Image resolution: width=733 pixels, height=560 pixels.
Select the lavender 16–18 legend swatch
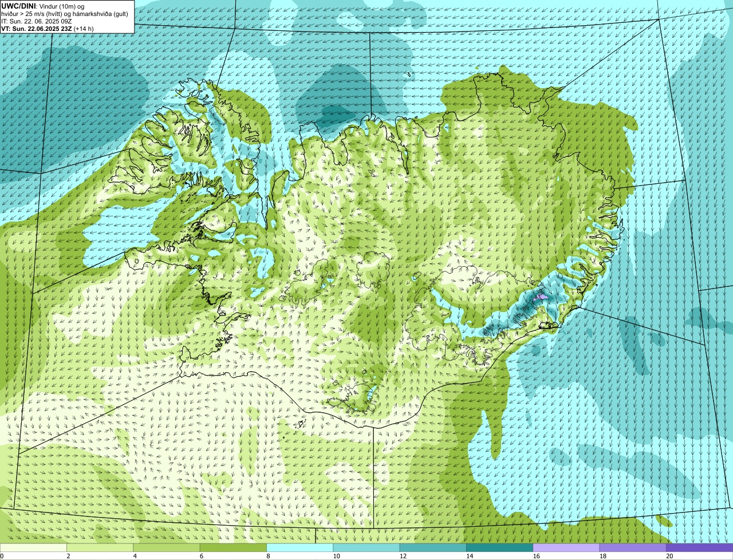(x=566, y=547)
